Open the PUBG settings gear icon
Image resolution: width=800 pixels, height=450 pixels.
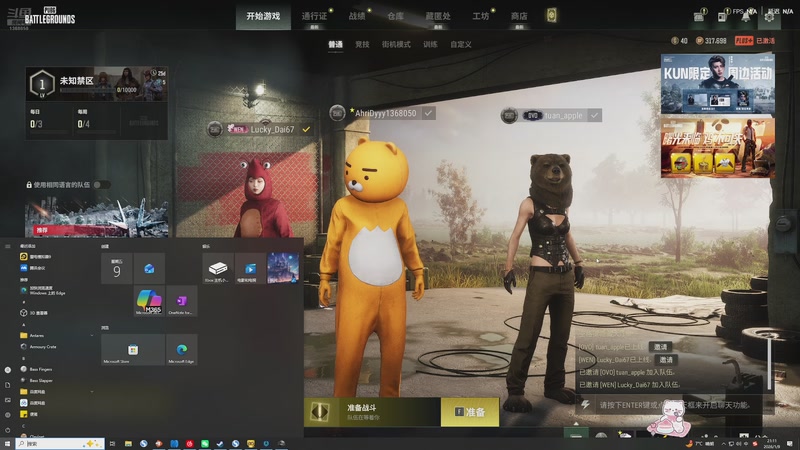click(769, 17)
